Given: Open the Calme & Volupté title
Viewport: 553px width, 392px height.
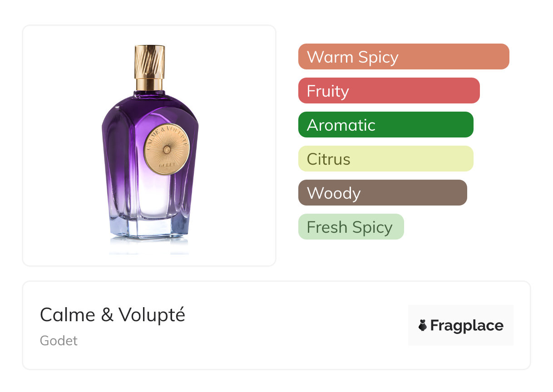Looking at the screenshot, I should (113, 314).
